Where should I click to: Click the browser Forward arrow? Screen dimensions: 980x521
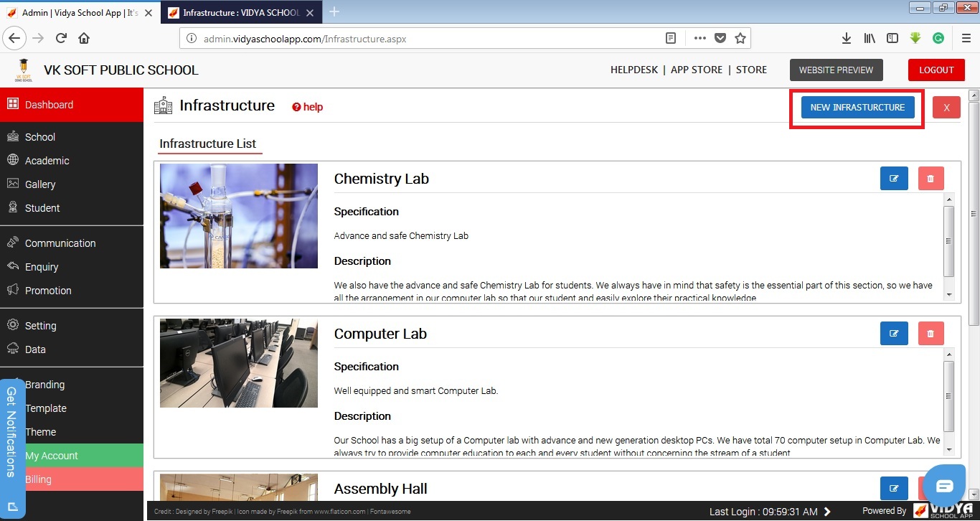[39, 38]
